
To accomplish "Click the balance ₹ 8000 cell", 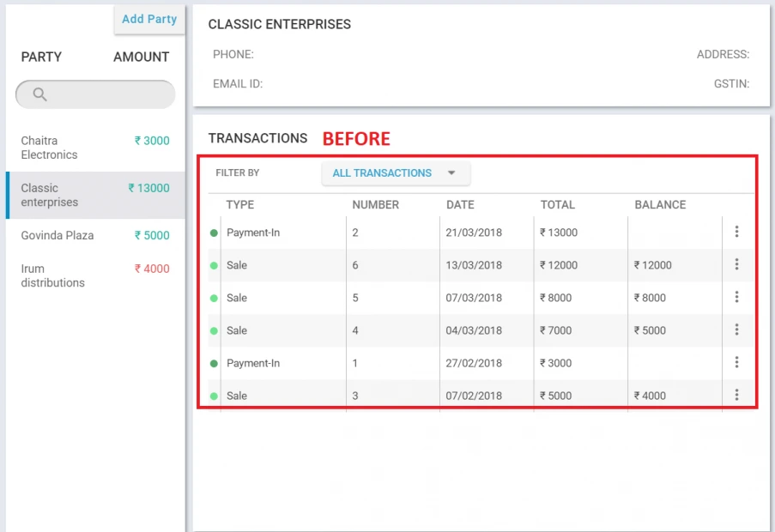I will (650, 298).
